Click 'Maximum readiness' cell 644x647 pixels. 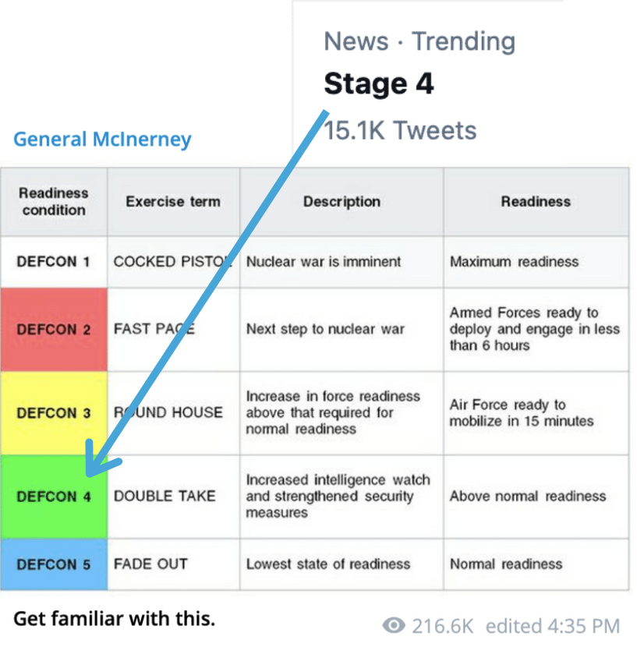(x=514, y=262)
